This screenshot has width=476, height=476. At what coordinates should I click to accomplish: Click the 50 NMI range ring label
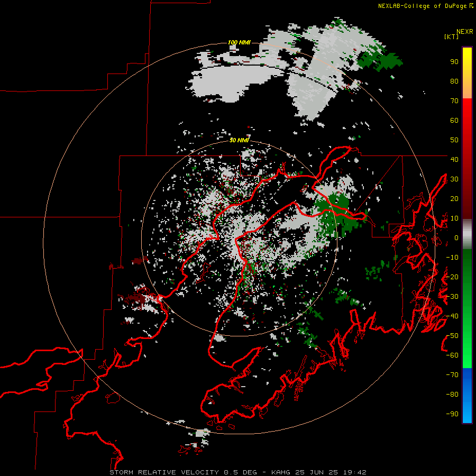pyautogui.click(x=239, y=140)
